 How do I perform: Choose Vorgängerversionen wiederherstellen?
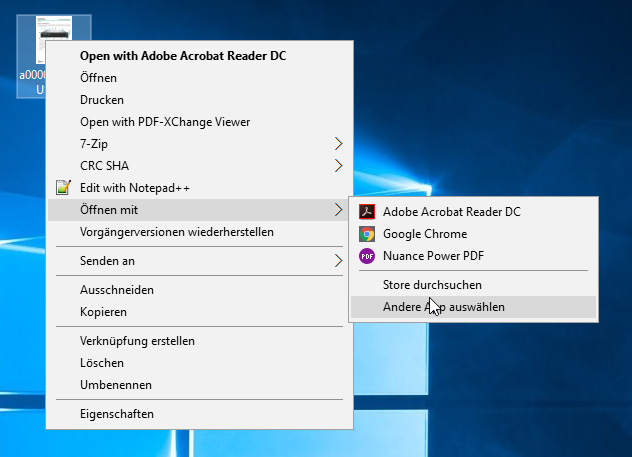[x=200, y=232]
